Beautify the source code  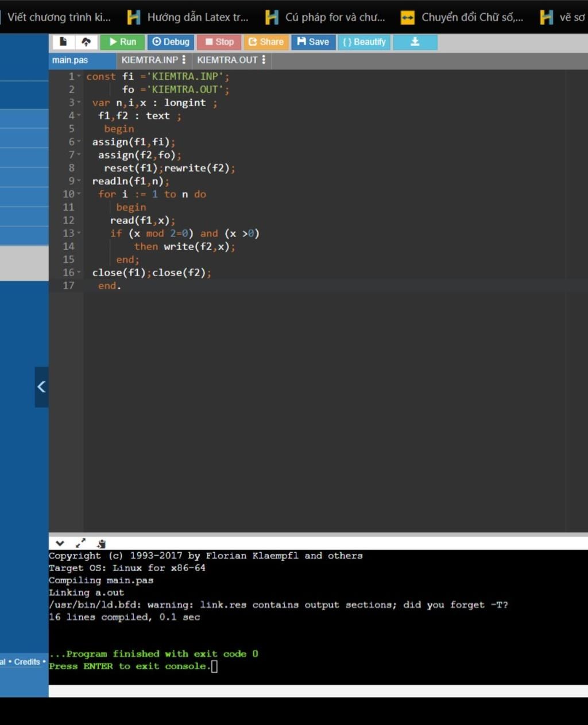point(364,42)
